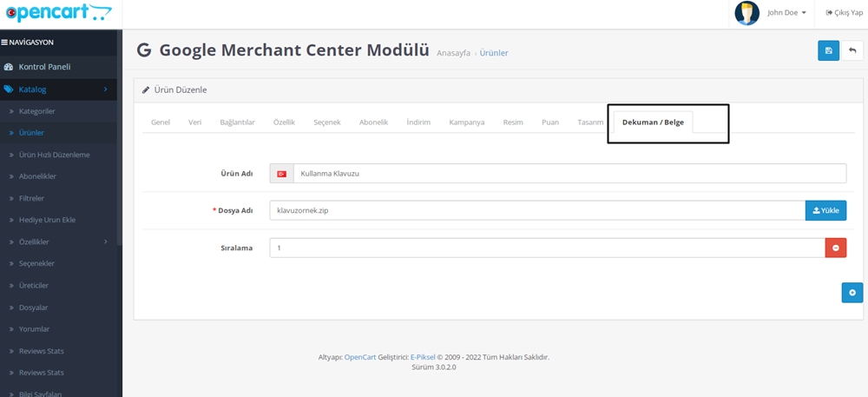This screenshot has height=397, width=868.
Task: Click the pencil icon beside Ürün Düzenle
Action: pos(146,89)
